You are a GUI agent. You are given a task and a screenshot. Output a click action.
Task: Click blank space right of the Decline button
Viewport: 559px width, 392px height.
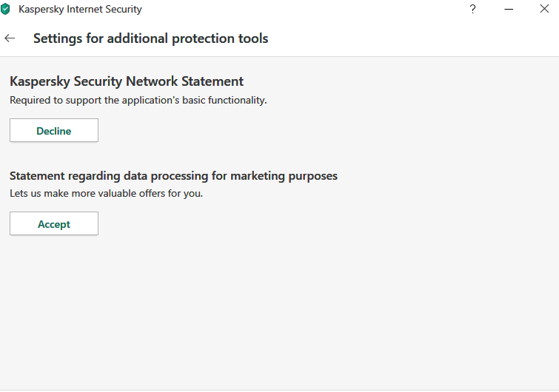pyautogui.click(x=296, y=131)
